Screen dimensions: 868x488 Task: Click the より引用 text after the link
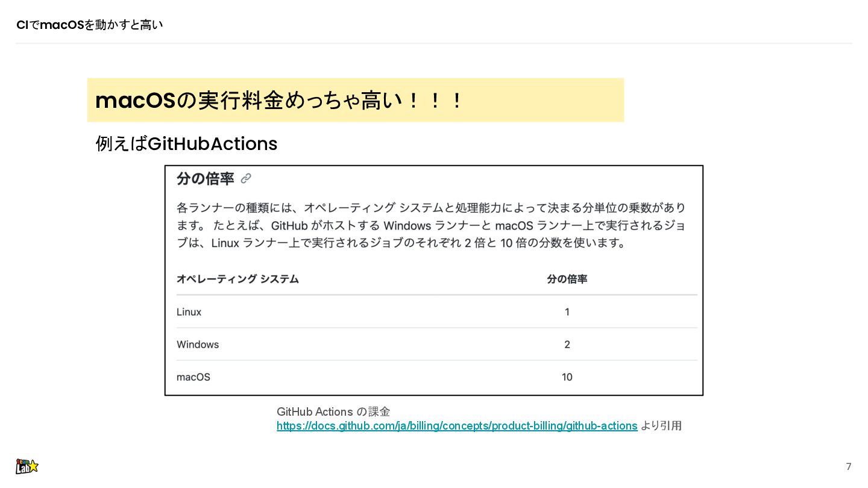[x=661, y=426]
